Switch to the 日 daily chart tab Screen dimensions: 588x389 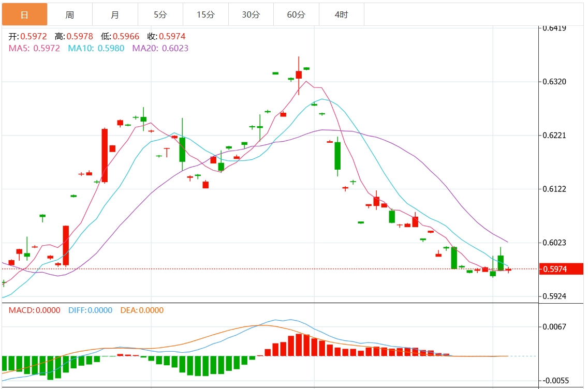pos(24,14)
